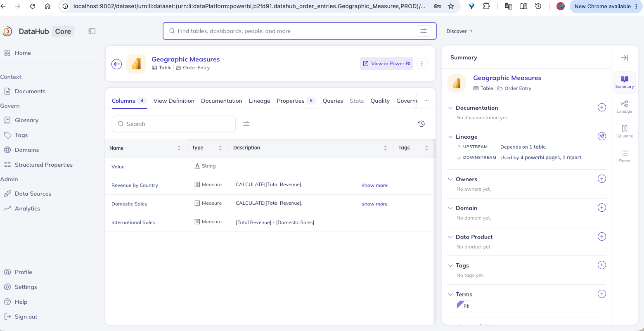Open the Props icon in right sidebar
644x331 pixels.
pos(625,156)
